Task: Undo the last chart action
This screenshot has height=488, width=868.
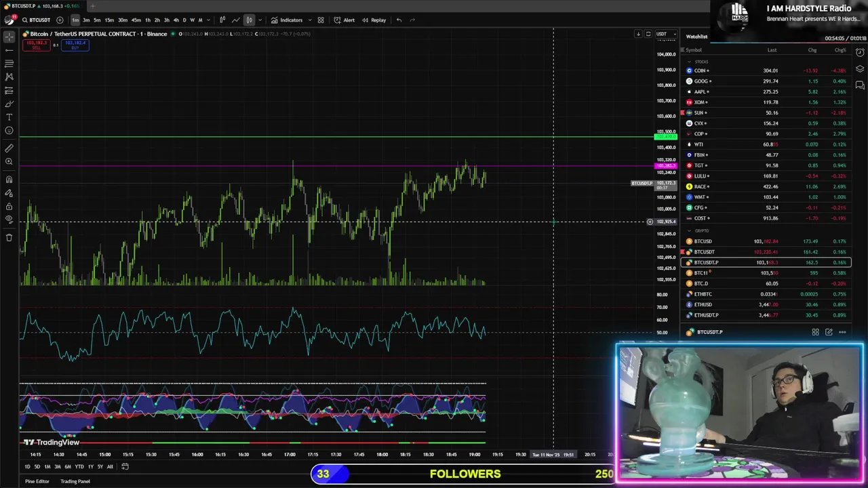Action: [399, 20]
